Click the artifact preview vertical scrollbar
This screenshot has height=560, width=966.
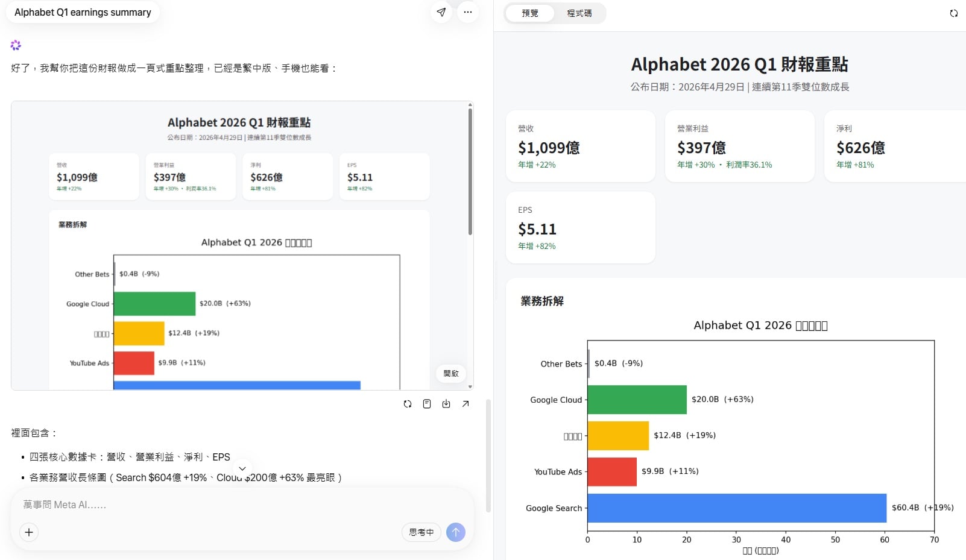pos(470,172)
